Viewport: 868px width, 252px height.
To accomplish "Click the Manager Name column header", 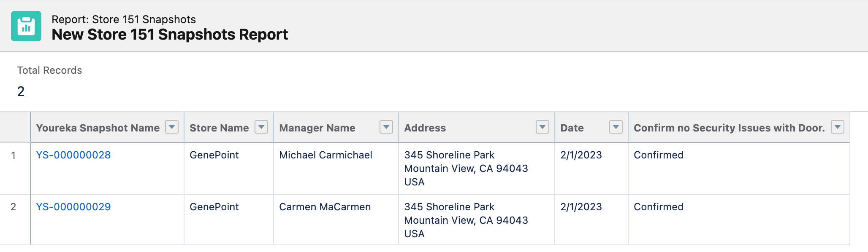I will (317, 128).
